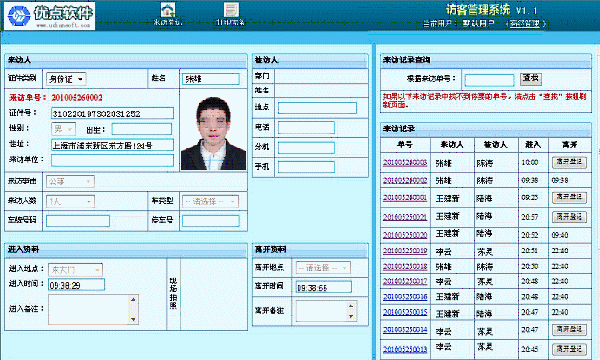600x360 pixels.
Task: Click the 停车号 parking number field
Action: pos(211,220)
